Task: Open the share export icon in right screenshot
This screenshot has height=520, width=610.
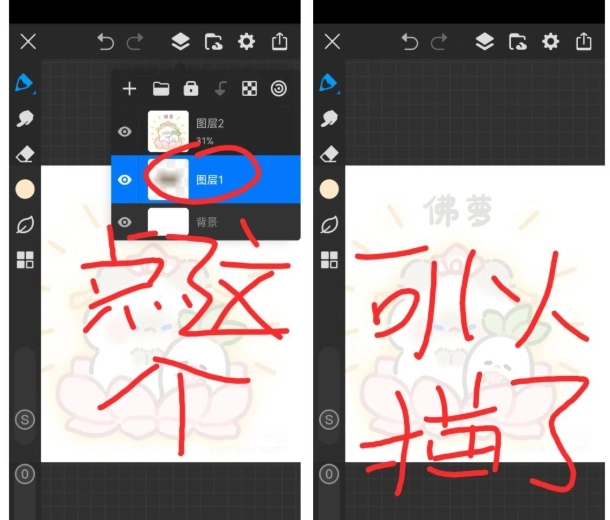Action: click(x=584, y=41)
